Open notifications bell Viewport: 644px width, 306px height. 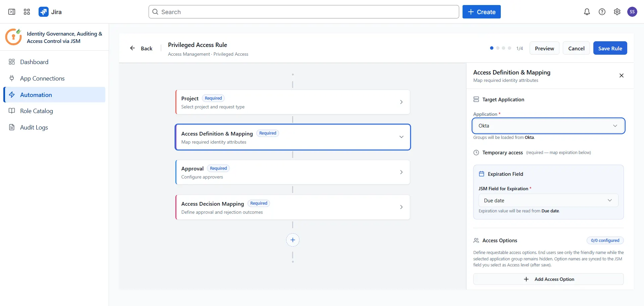pos(587,12)
